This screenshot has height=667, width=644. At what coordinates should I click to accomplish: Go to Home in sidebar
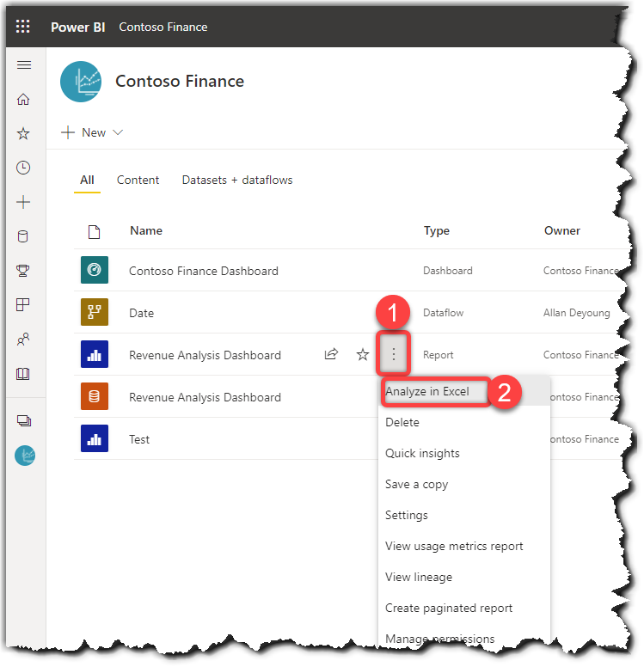[23, 99]
